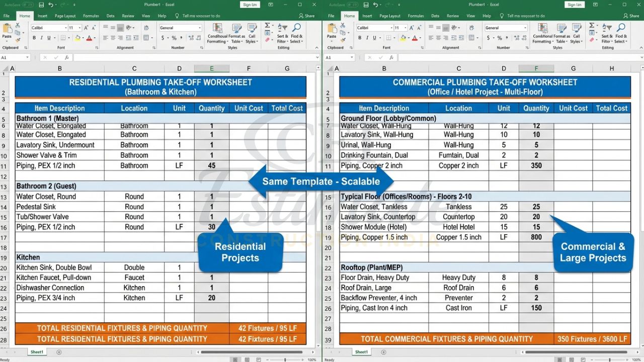Apply Format as Table

point(236,33)
